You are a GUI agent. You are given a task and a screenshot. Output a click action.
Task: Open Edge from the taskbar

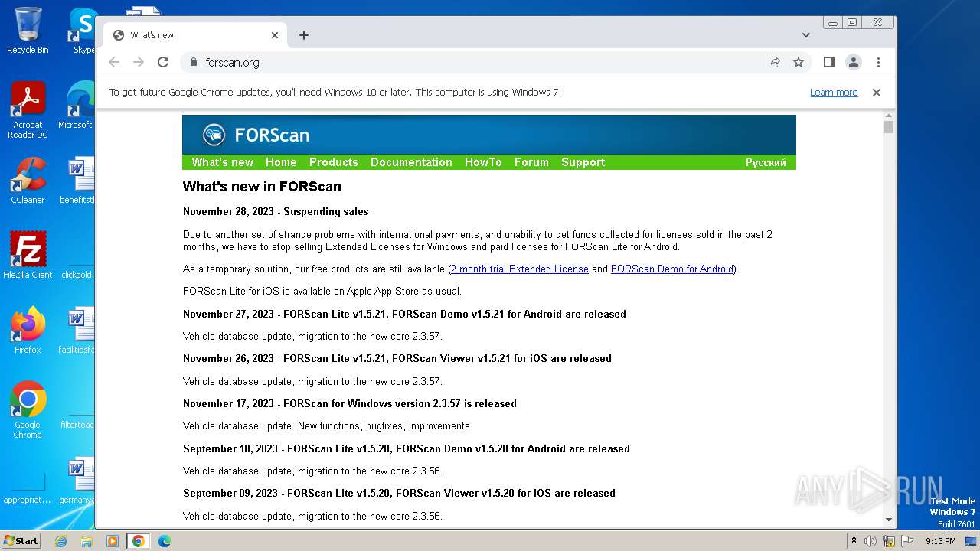pos(164,541)
